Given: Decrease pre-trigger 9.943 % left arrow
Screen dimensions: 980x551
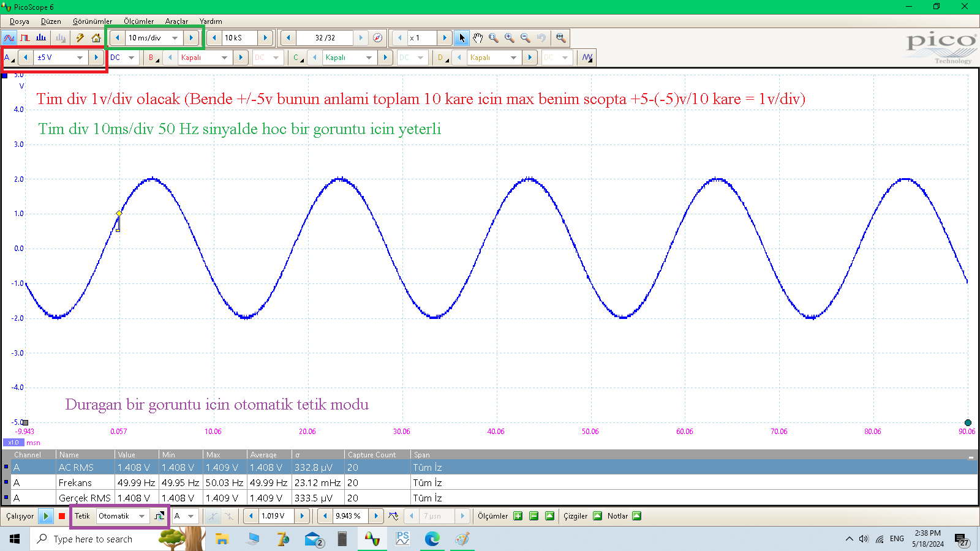Looking at the screenshot, I should (x=325, y=516).
